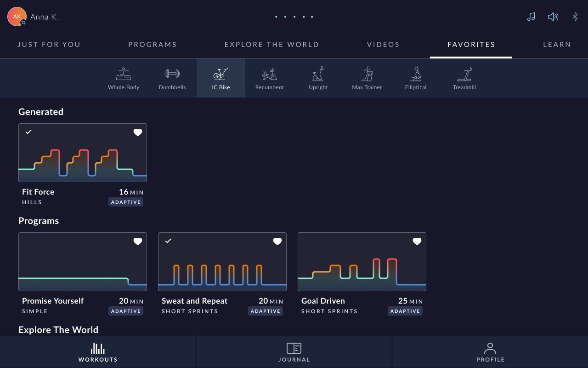Image resolution: width=588 pixels, height=368 pixels.
Task: Open the Learn tab
Action: (557, 45)
